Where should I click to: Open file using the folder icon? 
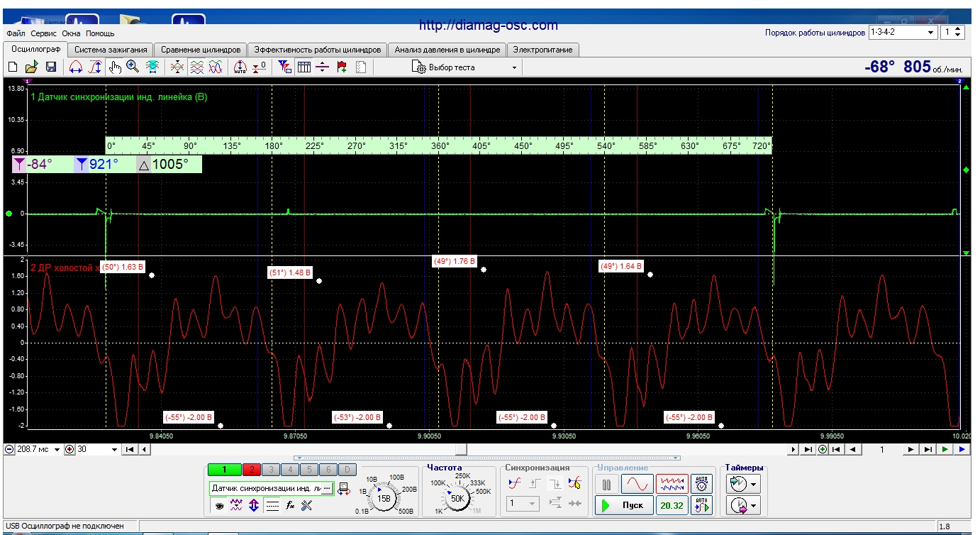point(31,67)
